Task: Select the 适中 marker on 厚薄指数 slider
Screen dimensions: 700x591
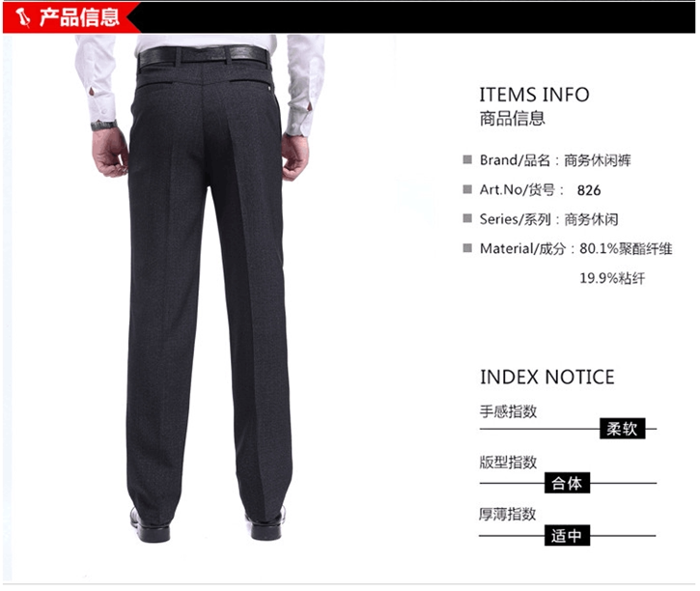Action: (x=567, y=535)
